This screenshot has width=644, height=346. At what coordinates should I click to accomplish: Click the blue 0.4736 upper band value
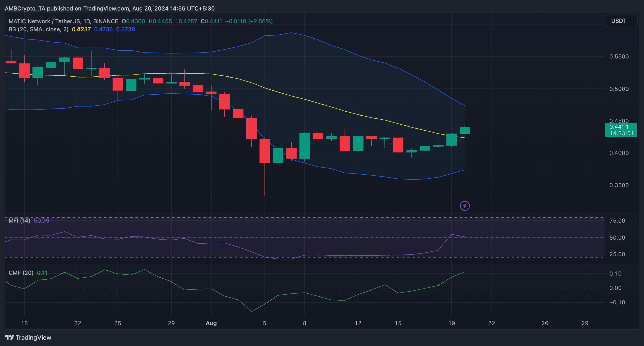pos(103,29)
